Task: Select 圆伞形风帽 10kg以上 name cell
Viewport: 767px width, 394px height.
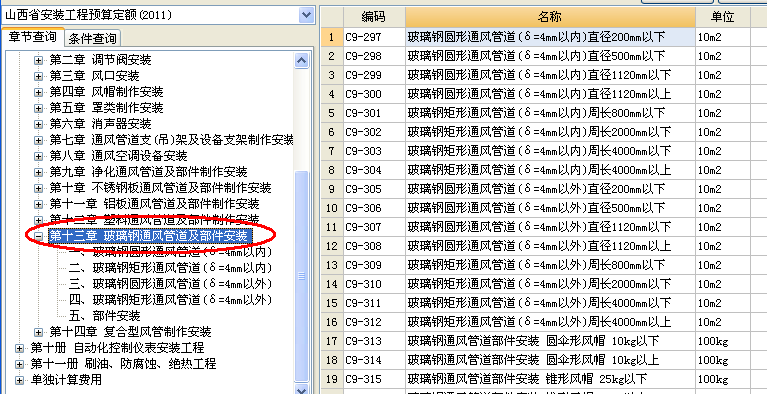Action: click(550, 360)
